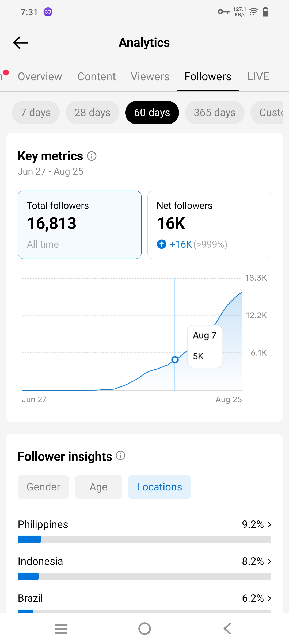Select the 7 days range filter
The width and height of the screenshot is (289, 644).
36,113
